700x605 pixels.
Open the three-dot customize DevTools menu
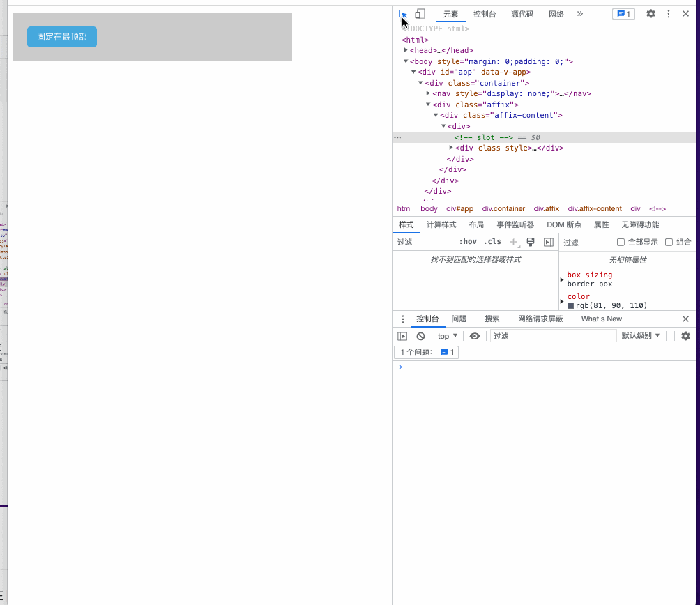(x=668, y=13)
